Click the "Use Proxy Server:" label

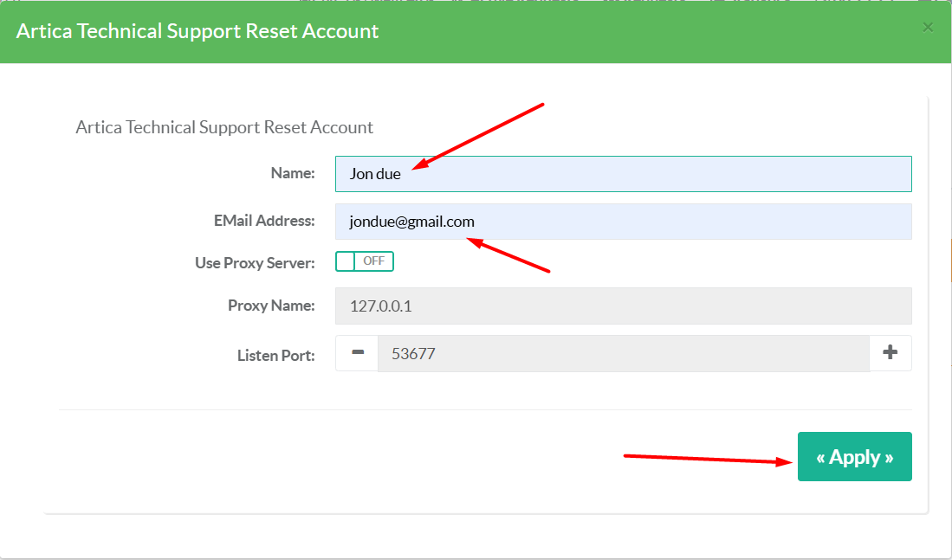pyautogui.click(x=255, y=263)
